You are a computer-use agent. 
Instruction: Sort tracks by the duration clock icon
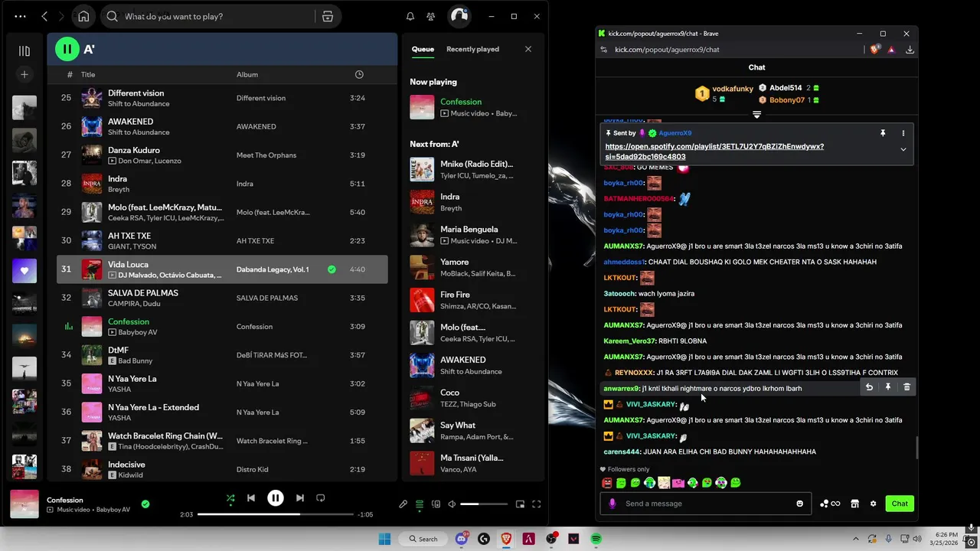click(359, 74)
